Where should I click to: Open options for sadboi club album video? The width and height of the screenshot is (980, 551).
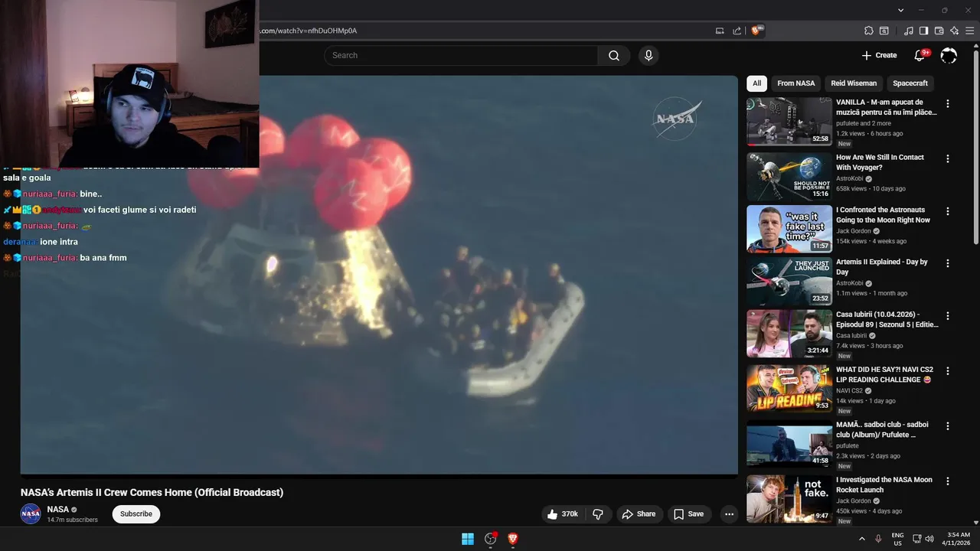948,425
